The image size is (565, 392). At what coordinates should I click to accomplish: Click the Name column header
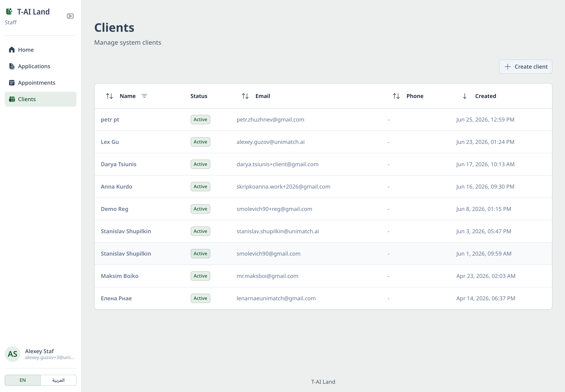[x=128, y=96]
